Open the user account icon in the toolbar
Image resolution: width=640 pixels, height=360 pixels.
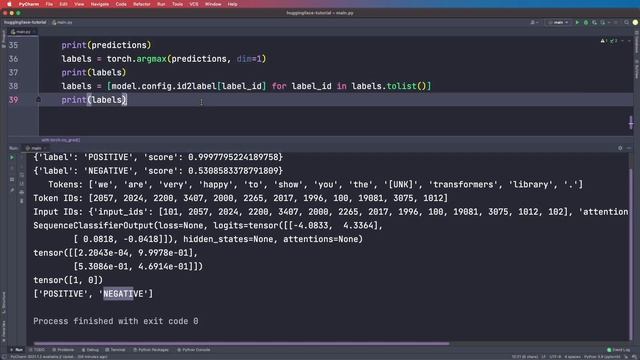coord(534,22)
